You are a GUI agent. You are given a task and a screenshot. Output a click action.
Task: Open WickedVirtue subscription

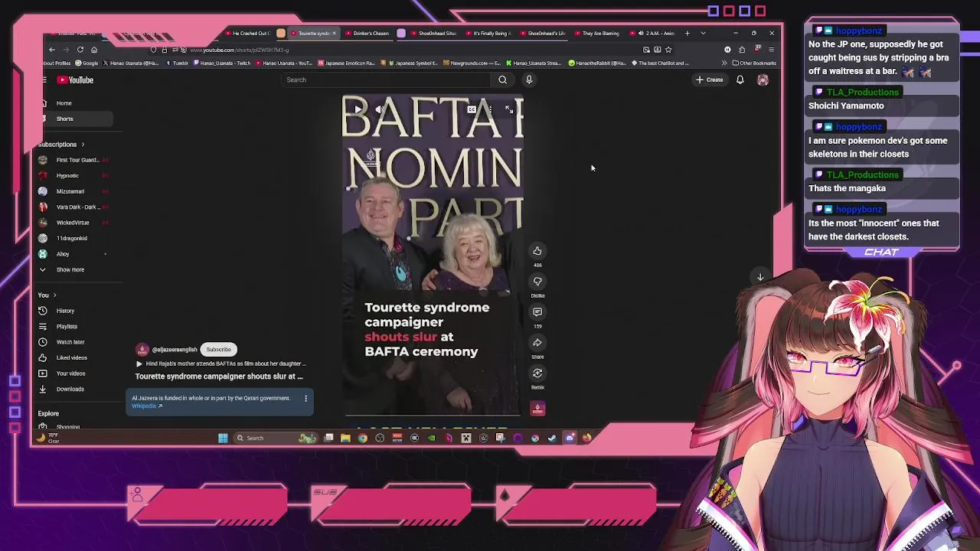click(73, 223)
